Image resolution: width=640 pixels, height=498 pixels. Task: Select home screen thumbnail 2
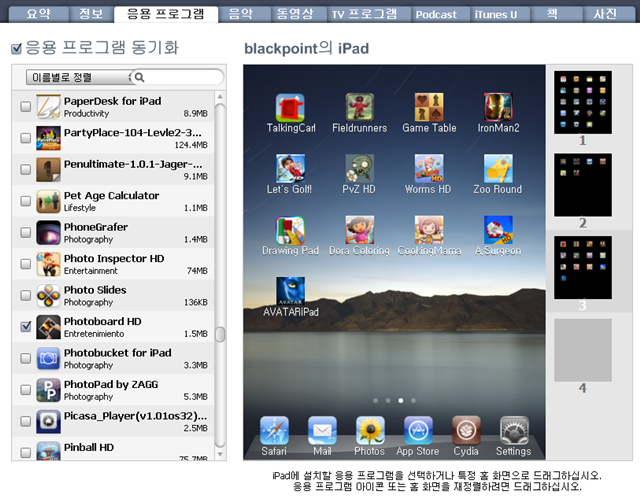point(583,185)
